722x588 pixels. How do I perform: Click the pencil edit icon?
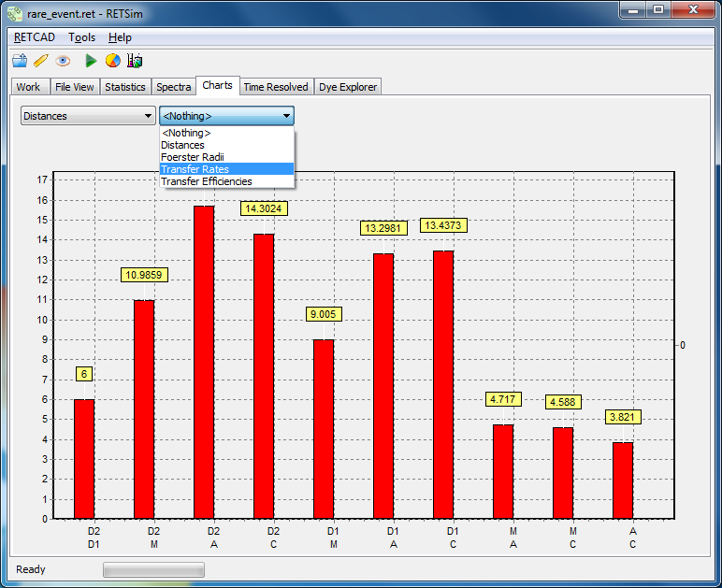point(41,61)
